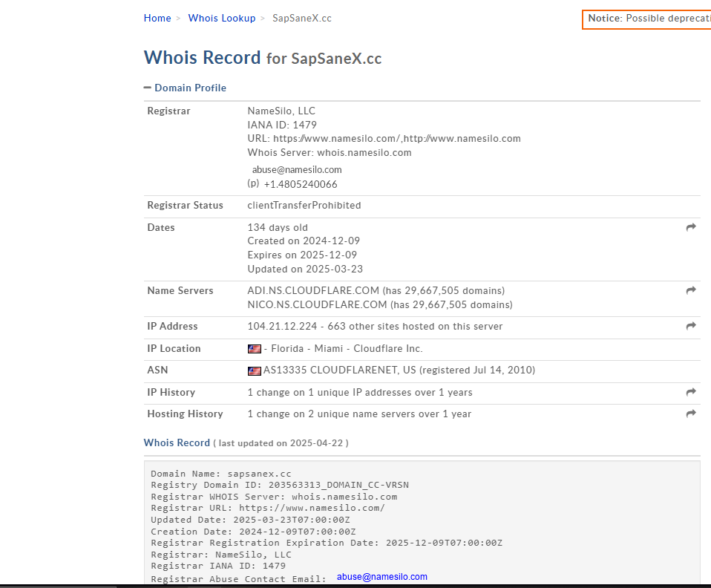Screen dimensions: 711x588
Task: Click Created on 2024-12-09
Action: tap(304, 241)
